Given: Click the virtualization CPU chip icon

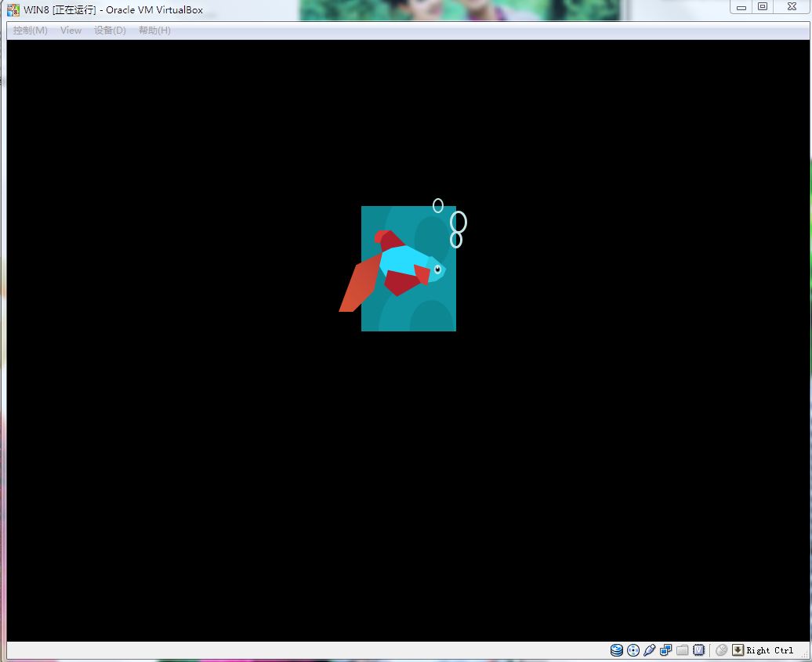Looking at the screenshot, I should [698, 650].
